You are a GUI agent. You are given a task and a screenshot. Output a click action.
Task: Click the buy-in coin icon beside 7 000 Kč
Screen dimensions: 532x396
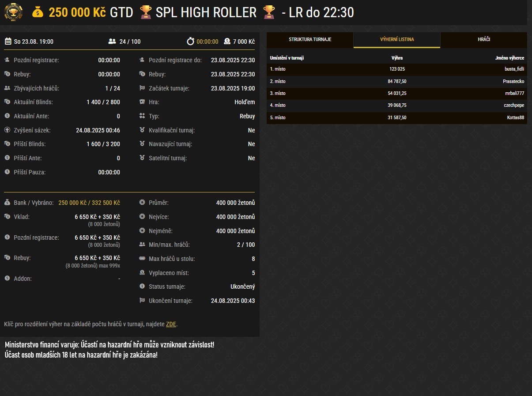pyautogui.click(x=227, y=41)
